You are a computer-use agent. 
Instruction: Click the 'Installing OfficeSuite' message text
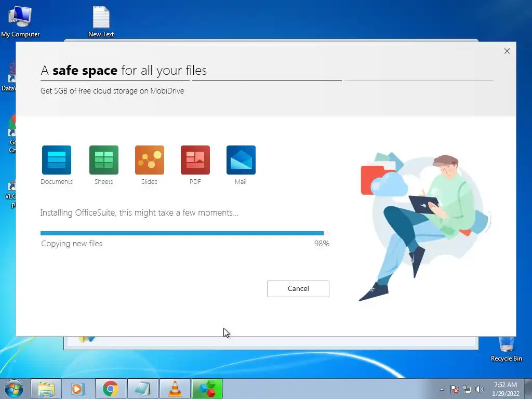pos(139,212)
